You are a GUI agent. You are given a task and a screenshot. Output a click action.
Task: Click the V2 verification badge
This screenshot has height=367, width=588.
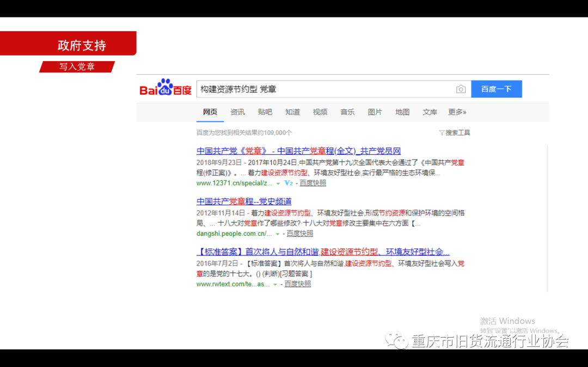click(289, 183)
